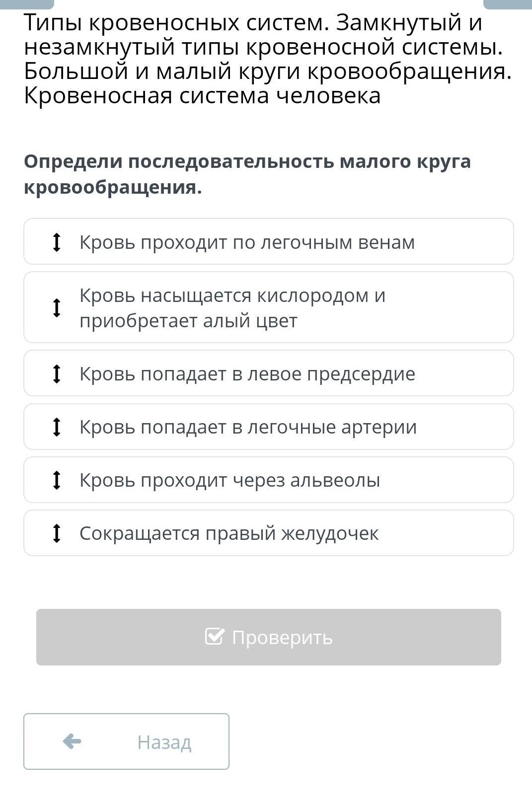This screenshot has width=532, height=809.
Task: Go back using the Назад text
Action: click(164, 742)
